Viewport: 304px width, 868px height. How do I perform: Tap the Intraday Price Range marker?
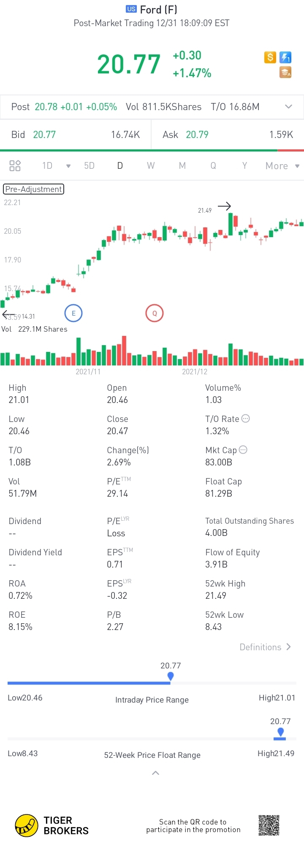pyautogui.click(x=171, y=676)
